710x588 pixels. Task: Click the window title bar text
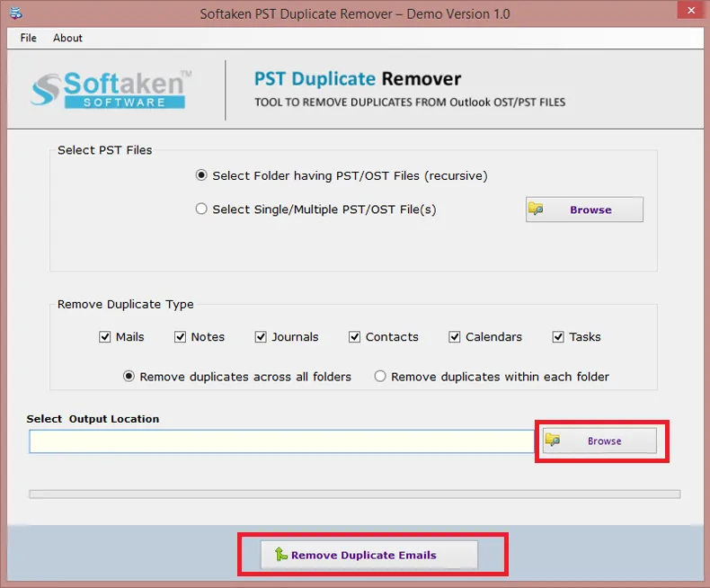tap(355, 14)
